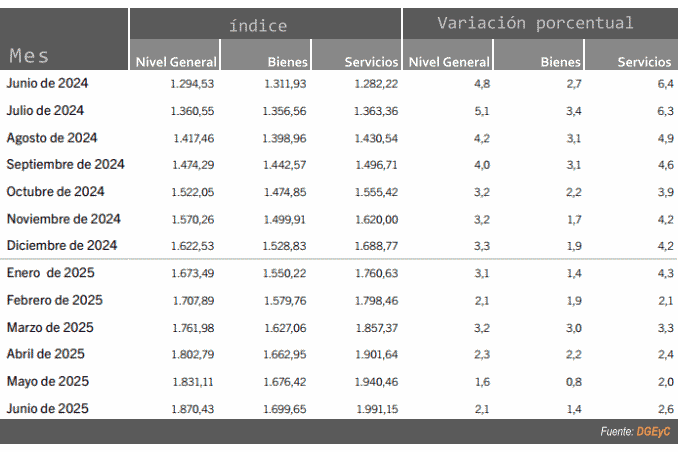Select the Diciembre de 2024 row label
Image resolution: width=678 pixels, height=452 pixels.
(62, 245)
